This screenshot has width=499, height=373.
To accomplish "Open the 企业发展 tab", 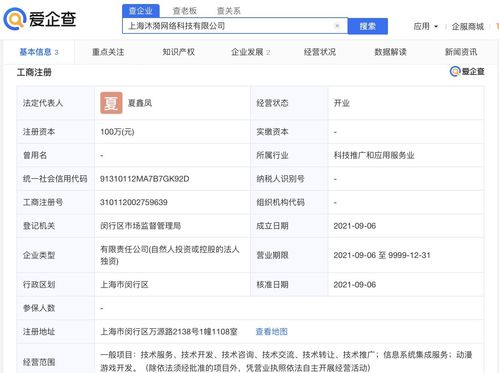I will pos(250,52).
